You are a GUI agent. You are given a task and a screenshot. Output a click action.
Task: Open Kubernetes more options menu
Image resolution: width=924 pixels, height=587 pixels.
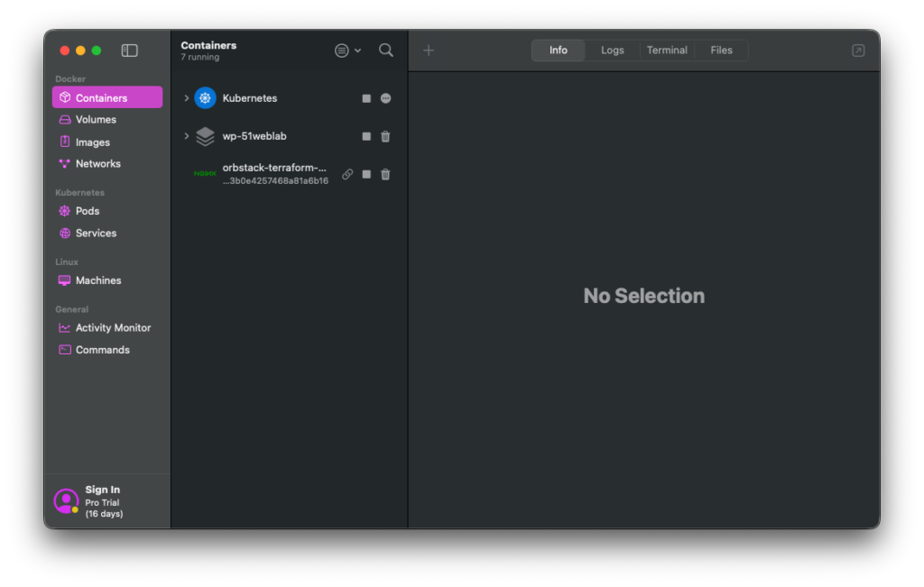pos(385,98)
